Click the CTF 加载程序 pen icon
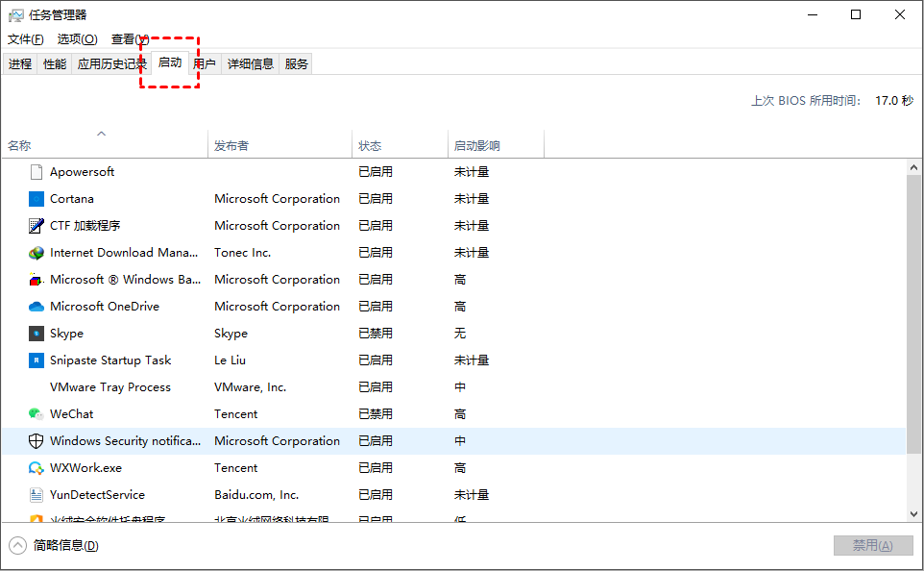924x571 pixels. click(36, 225)
